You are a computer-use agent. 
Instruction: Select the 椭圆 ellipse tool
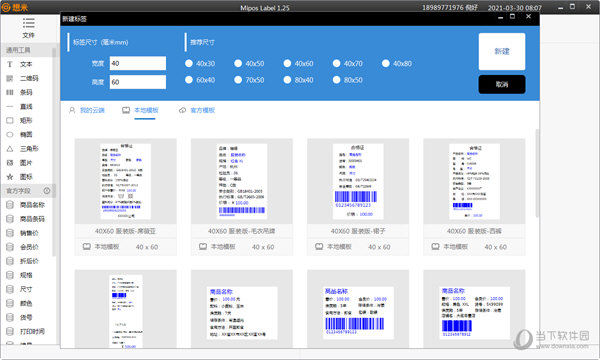pyautogui.click(x=26, y=135)
